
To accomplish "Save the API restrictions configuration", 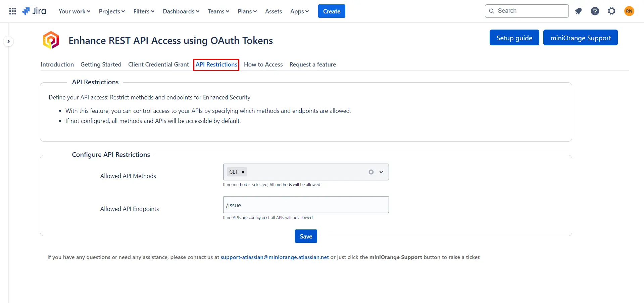I will 306,236.
